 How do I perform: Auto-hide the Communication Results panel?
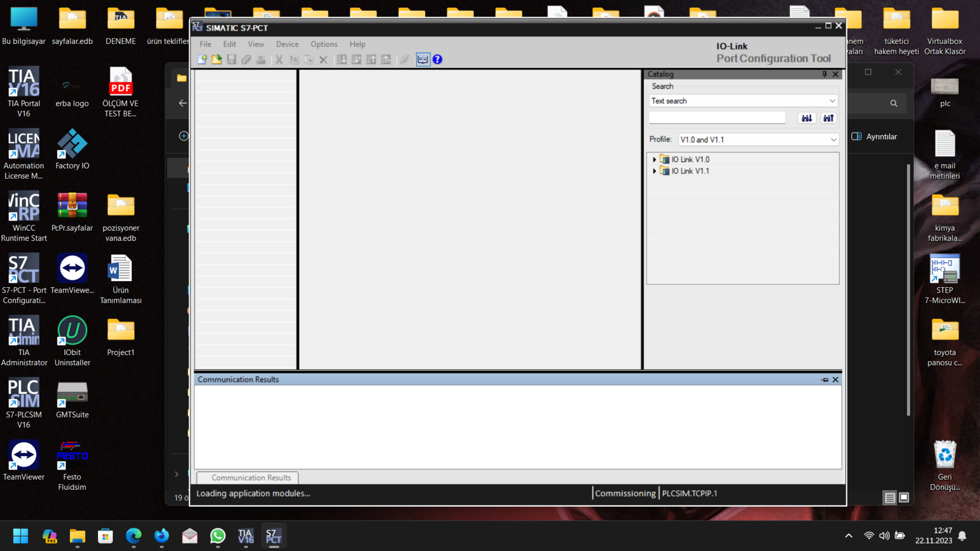824,380
